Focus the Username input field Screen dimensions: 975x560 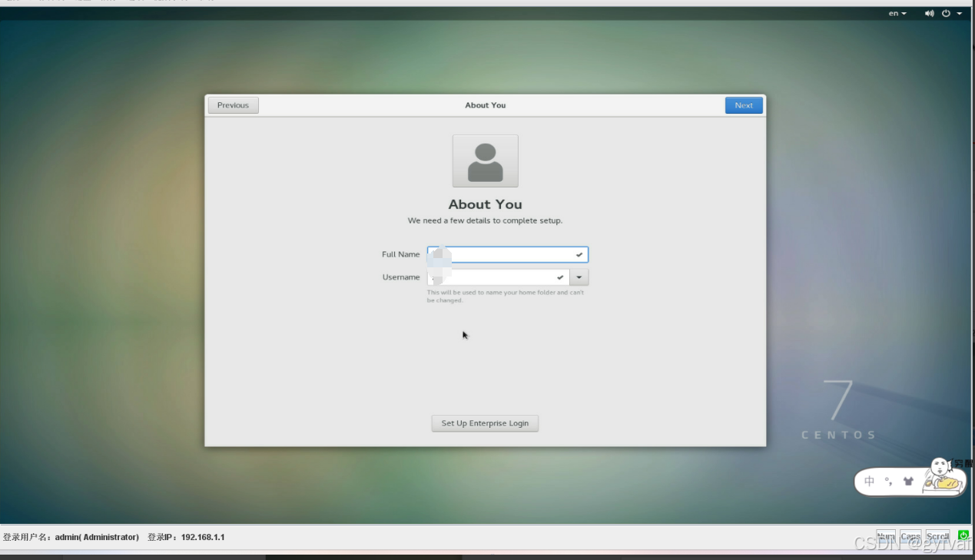pyautogui.click(x=498, y=277)
